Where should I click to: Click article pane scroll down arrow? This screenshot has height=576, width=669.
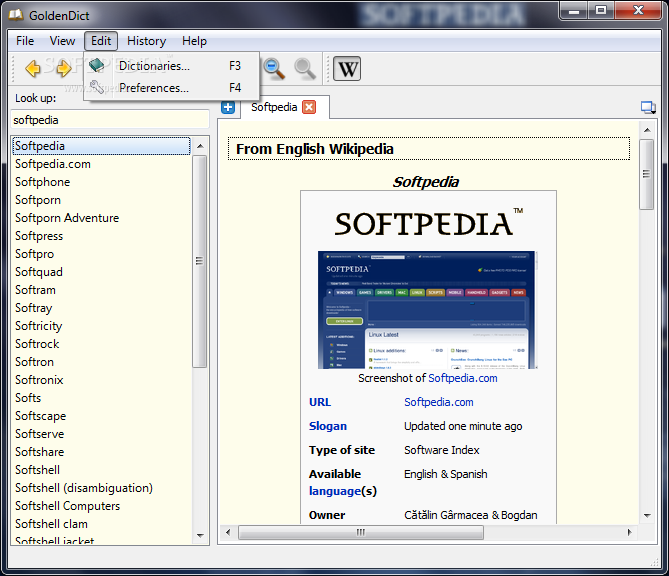tap(647, 515)
